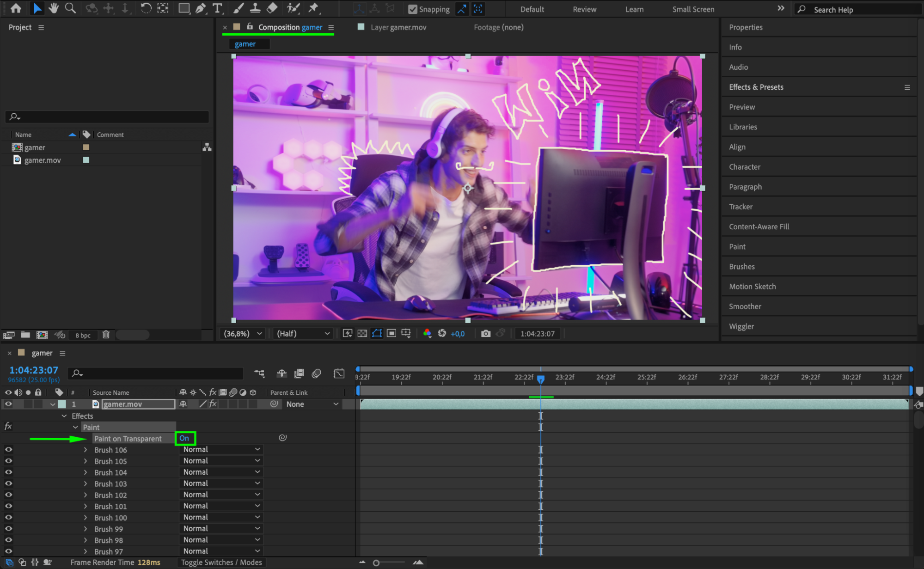This screenshot has height=569, width=924.
Task: Select the Brush tool in toolbar
Action: point(239,8)
